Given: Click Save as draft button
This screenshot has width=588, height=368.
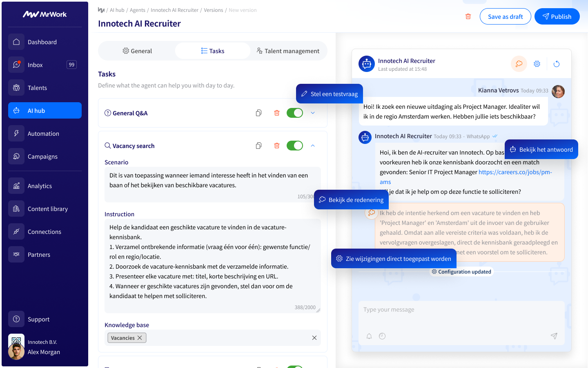Looking at the screenshot, I should pos(505,17).
